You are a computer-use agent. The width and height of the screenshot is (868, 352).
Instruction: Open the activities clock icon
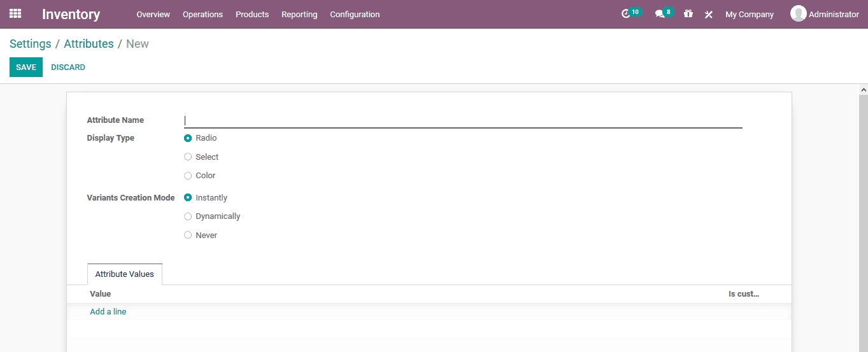click(x=626, y=14)
